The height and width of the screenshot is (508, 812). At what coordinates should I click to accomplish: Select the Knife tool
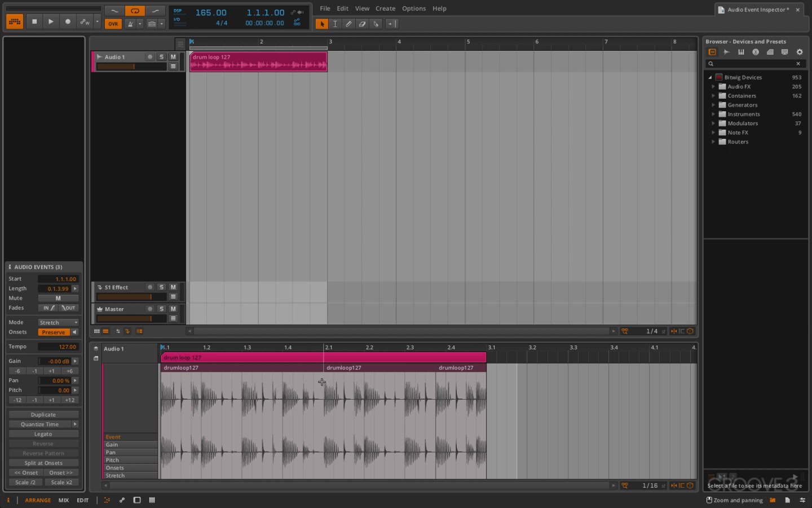coord(376,24)
